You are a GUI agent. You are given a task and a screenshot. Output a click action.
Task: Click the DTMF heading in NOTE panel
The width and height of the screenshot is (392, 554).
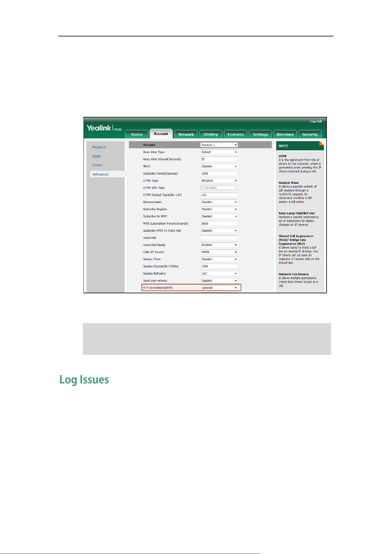pyautogui.click(x=282, y=156)
